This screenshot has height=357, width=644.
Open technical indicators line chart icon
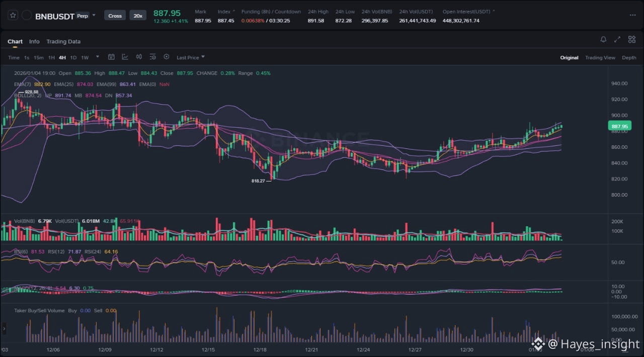[x=125, y=57]
